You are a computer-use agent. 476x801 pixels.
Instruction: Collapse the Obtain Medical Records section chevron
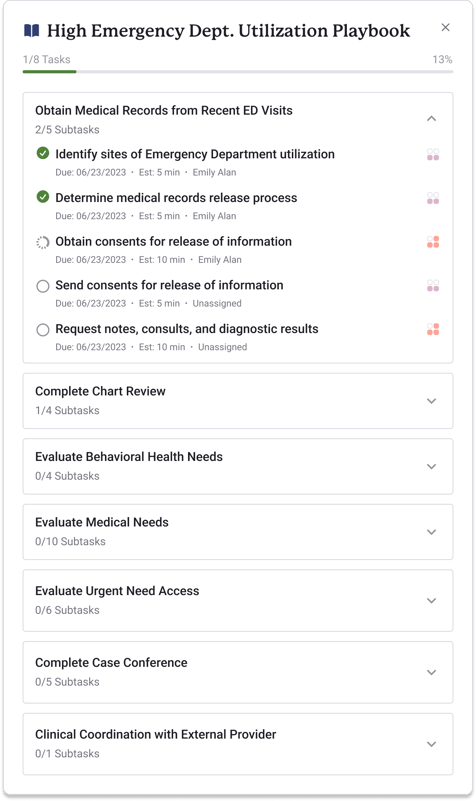point(432,119)
